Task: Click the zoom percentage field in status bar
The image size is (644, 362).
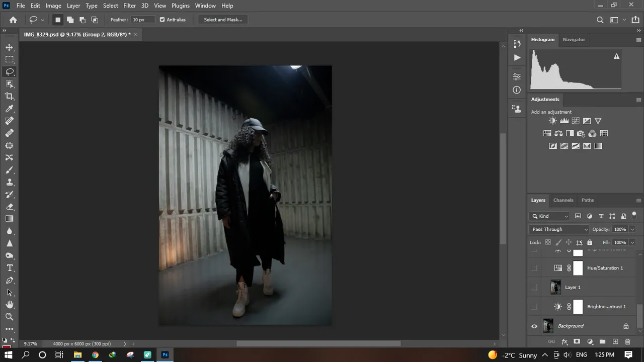Action: [31, 344]
